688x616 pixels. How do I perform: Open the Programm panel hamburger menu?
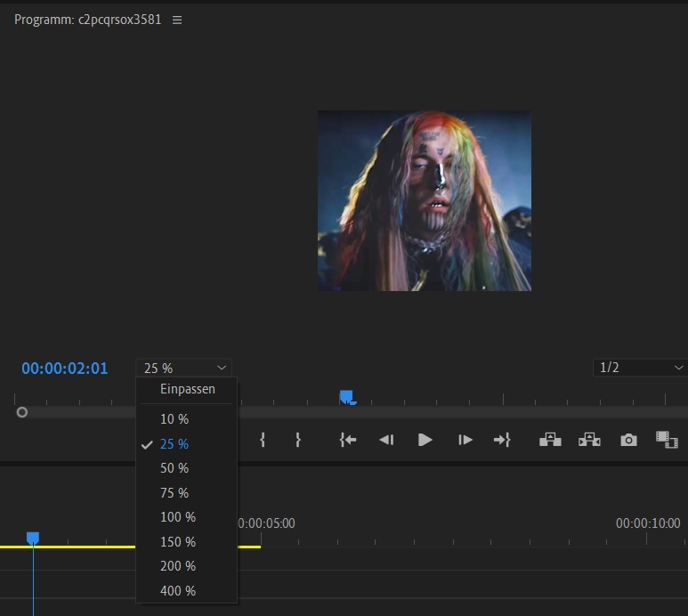(x=177, y=20)
